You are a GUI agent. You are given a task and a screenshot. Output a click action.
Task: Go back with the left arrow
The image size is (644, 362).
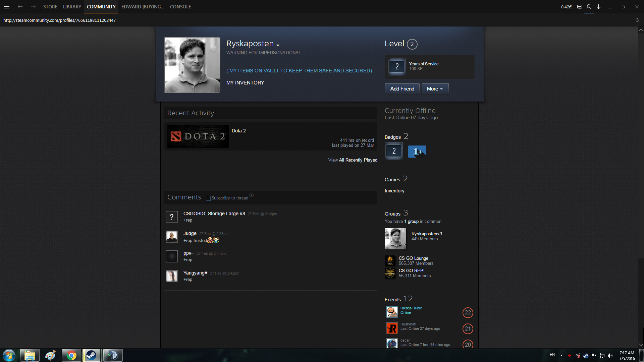pyautogui.click(x=20, y=7)
